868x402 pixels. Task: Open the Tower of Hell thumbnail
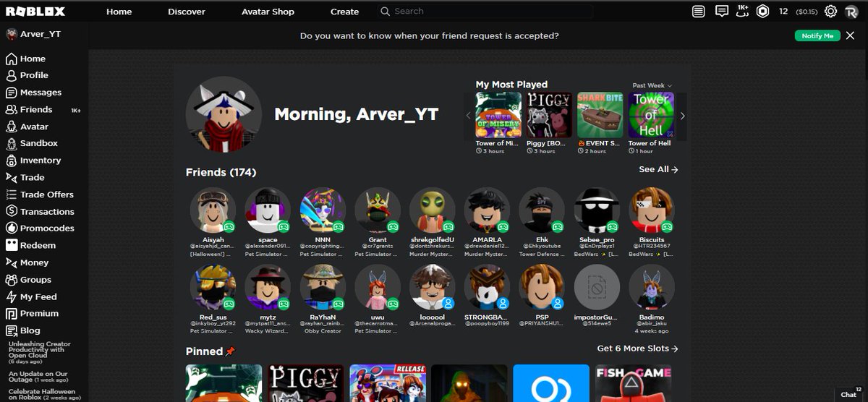coord(651,115)
